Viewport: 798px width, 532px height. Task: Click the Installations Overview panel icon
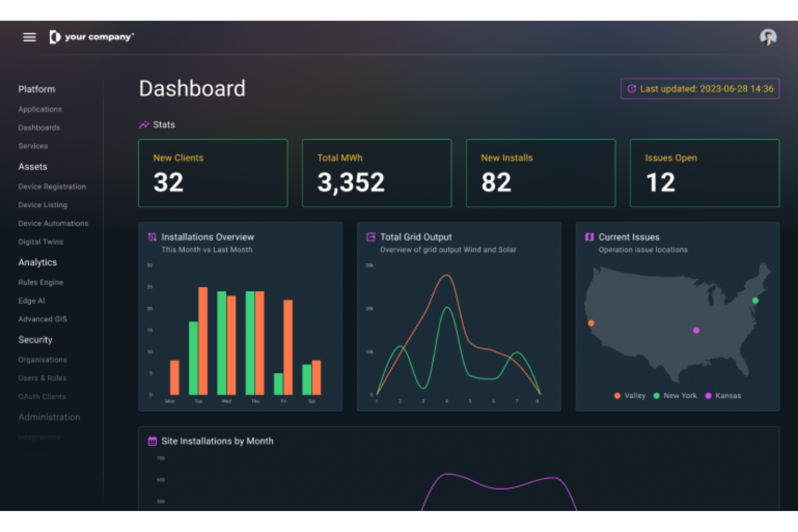(152, 237)
